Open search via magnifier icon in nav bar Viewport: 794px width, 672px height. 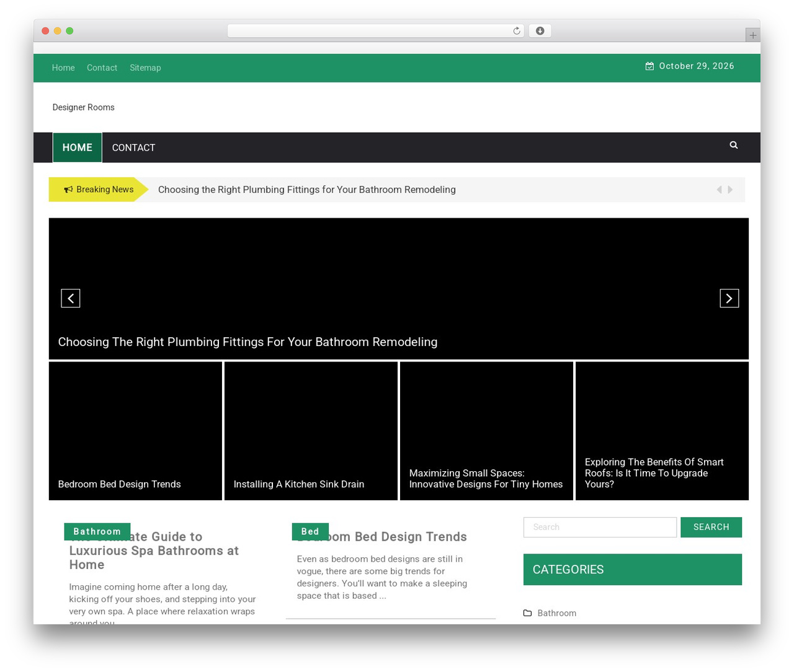click(x=734, y=145)
